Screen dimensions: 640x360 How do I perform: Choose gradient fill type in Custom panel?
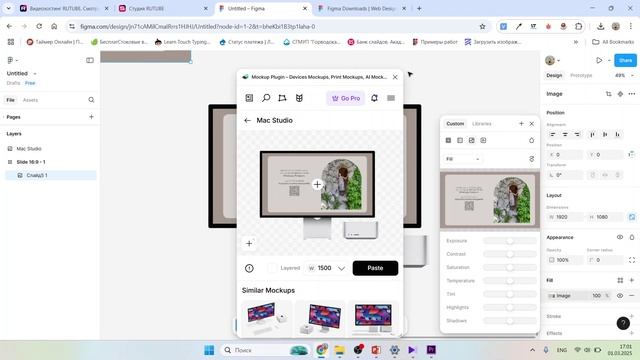point(460,140)
